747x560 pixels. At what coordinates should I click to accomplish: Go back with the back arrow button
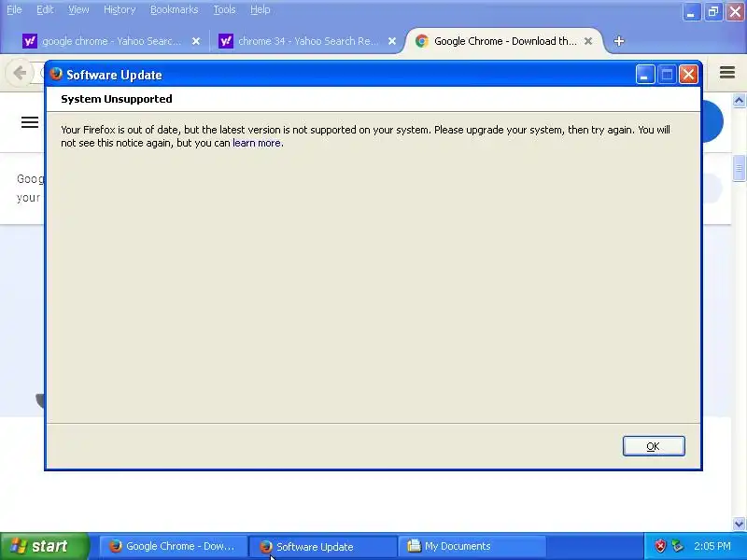19,73
